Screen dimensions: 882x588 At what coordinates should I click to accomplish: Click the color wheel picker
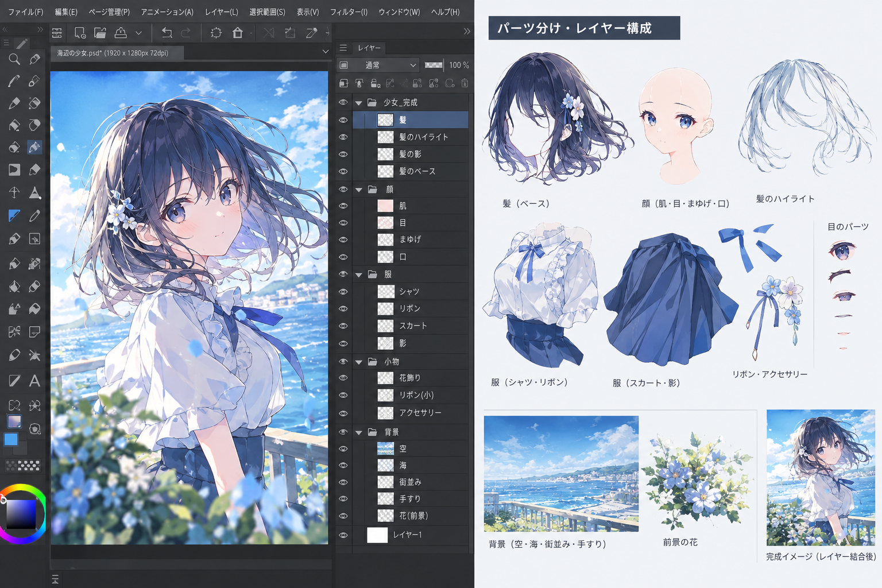click(22, 514)
